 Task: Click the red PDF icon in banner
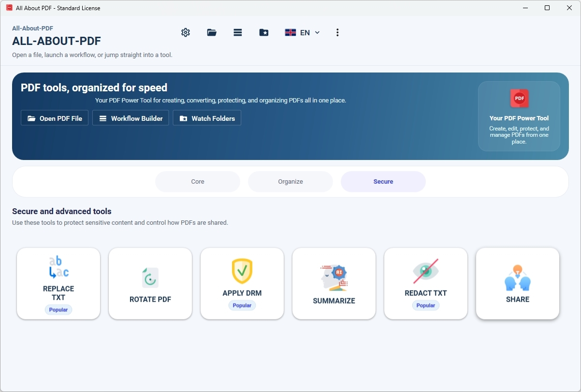(x=519, y=98)
